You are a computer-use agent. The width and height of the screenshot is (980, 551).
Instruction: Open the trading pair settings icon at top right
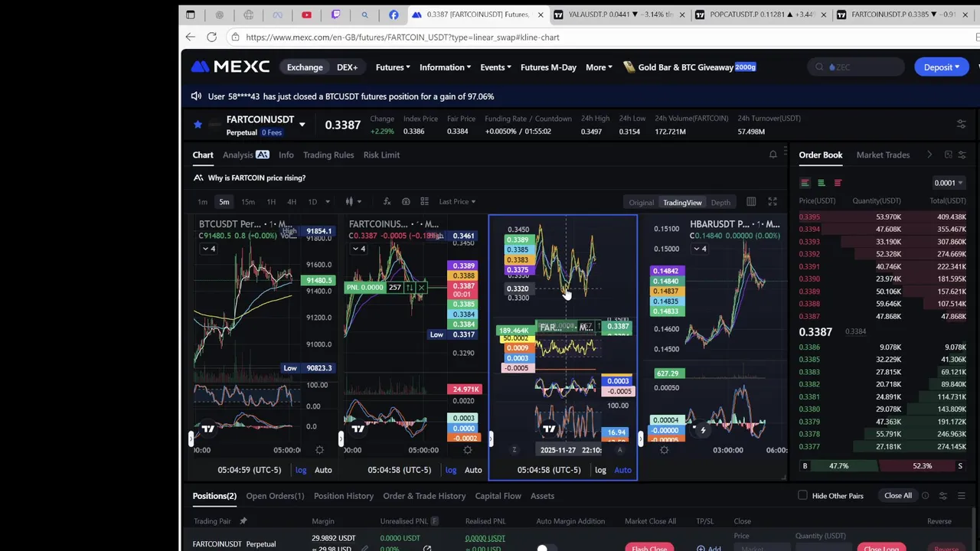[962, 124]
